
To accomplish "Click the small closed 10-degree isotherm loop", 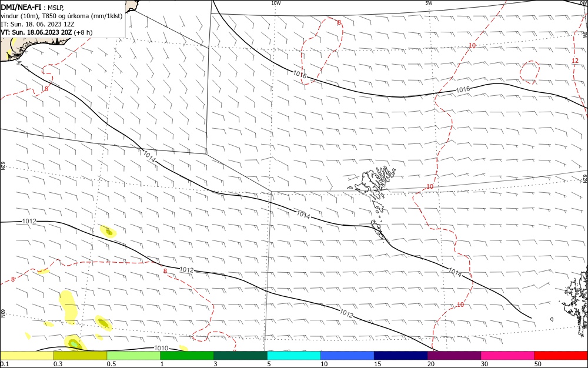I will 530,72.
